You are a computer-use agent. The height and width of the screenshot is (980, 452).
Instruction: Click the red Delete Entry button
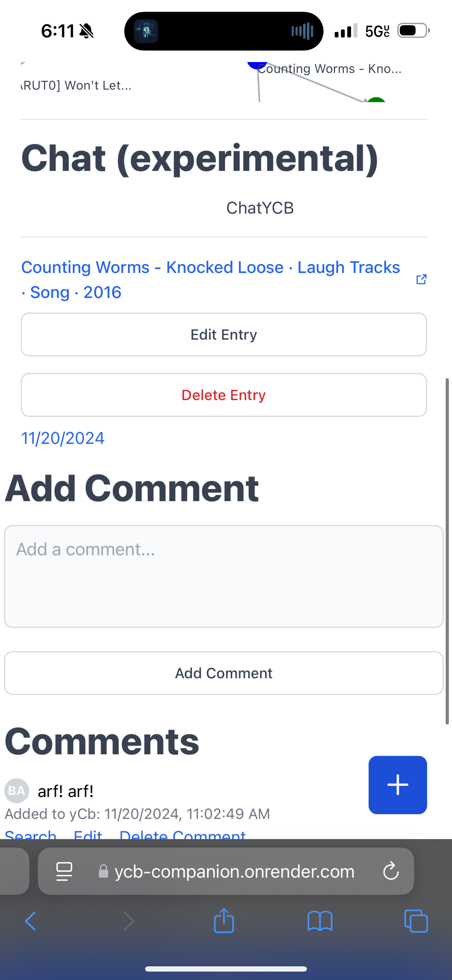[x=224, y=395]
